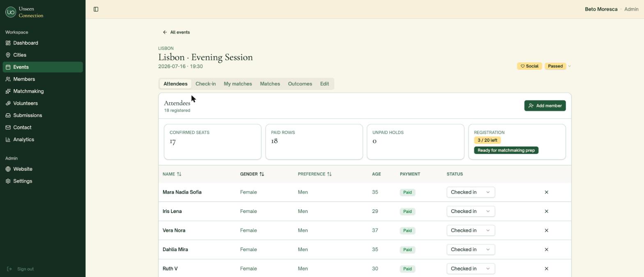Expand the event status chevron beside Passed
The width and height of the screenshot is (644, 277).
point(569,66)
